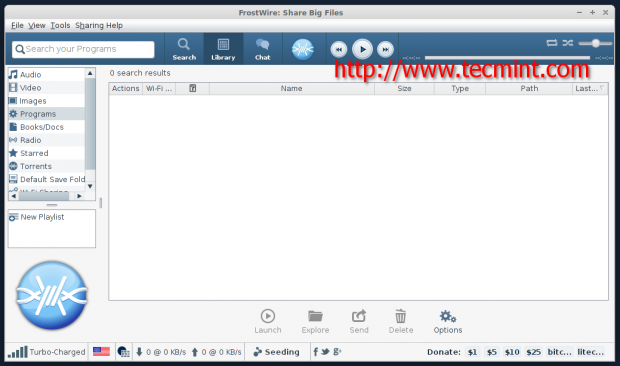The height and width of the screenshot is (366, 620).
Task: Donate $10 via status bar link
Action: point(512,352)
